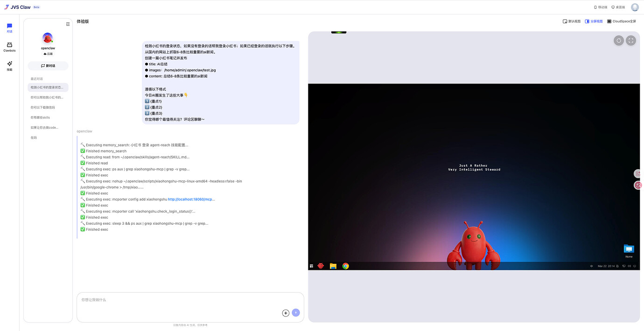Click log line Executing read from SKILL.md
The width and height of the screenshot is (644, 331).
pos(135,157)
